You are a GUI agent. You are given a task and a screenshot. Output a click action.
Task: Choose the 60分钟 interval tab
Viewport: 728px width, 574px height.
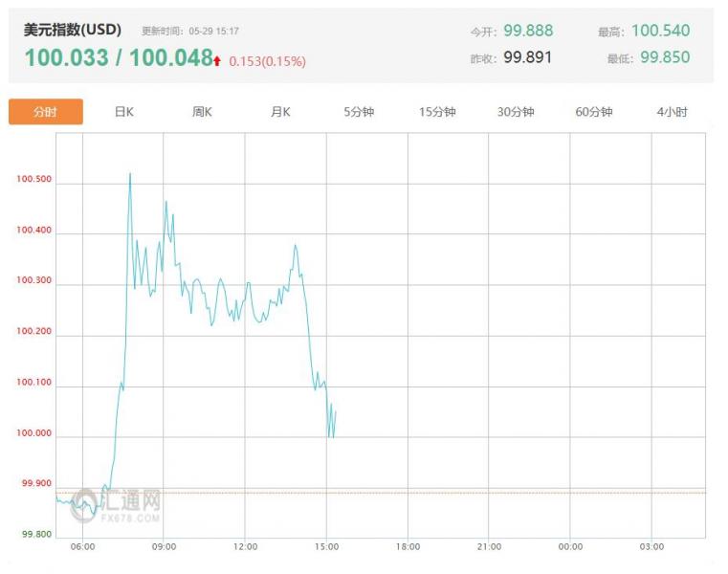[x=594, y=112]
